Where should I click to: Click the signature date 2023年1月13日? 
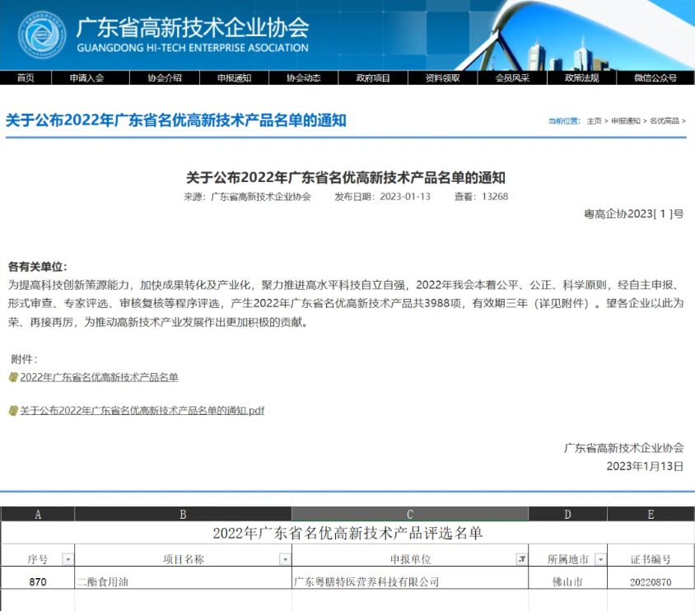click(x=645, y=466)
